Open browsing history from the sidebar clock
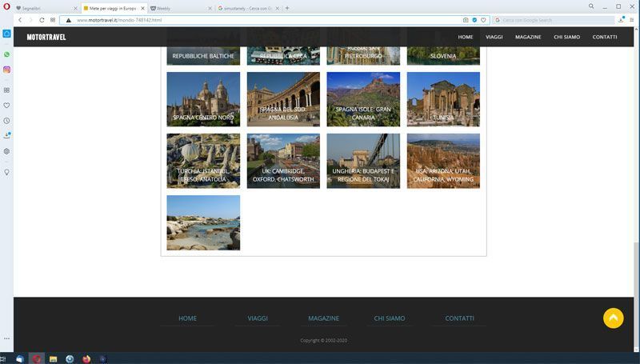The image size is (640, 364). (6, 121)
